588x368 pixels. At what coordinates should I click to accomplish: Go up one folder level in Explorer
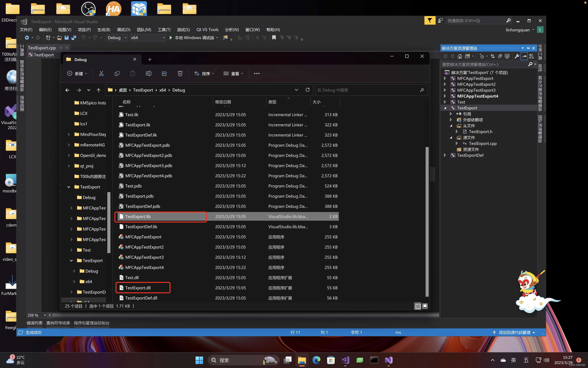tap(98, 90)
